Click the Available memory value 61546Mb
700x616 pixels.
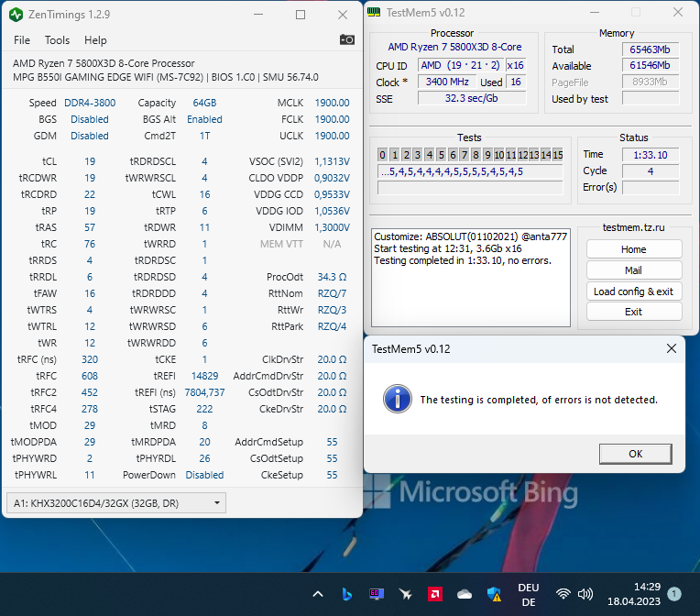click(650, 66)
